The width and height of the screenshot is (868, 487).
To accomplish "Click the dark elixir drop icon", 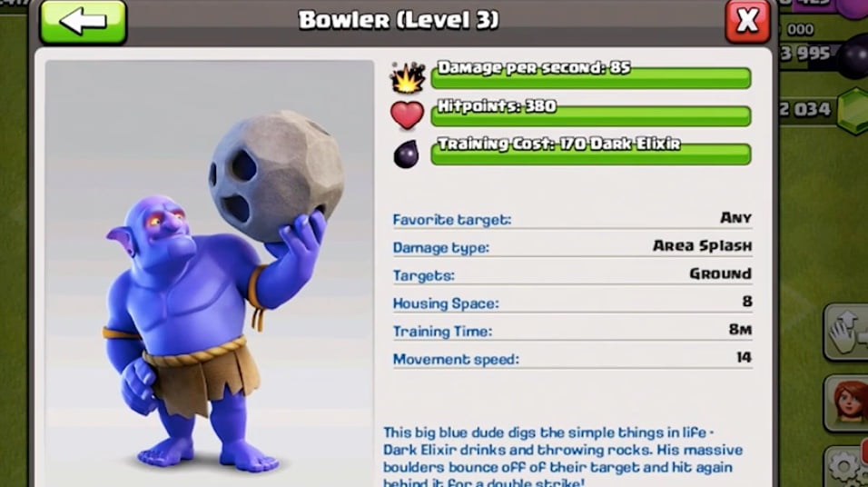I will 406,154.
